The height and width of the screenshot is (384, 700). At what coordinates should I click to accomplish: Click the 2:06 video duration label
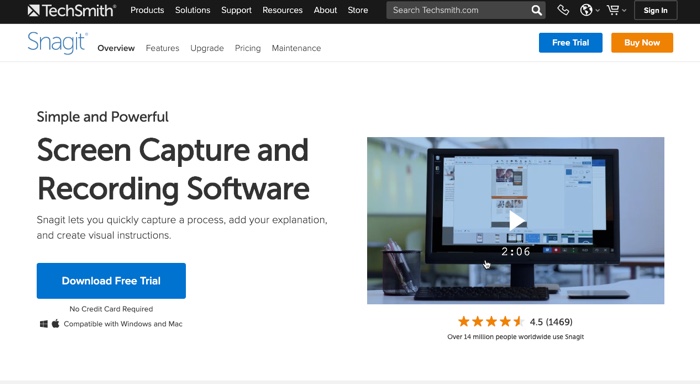[516, 252]
